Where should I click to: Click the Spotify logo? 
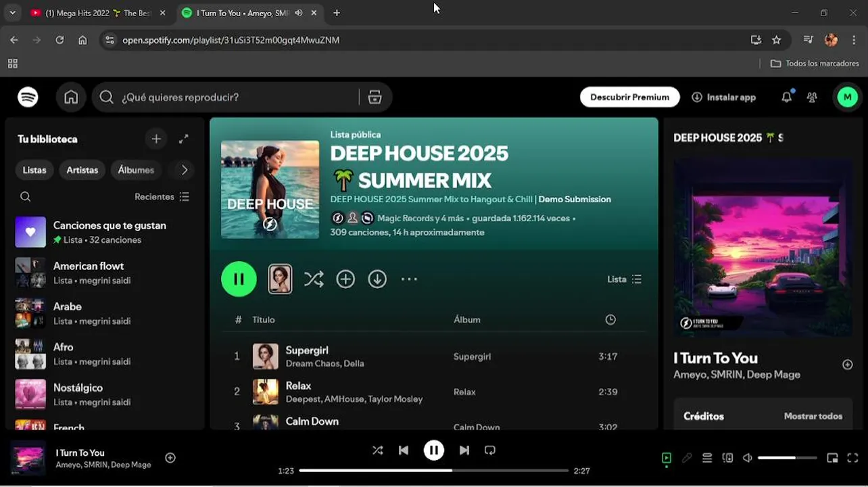(28, 97)
